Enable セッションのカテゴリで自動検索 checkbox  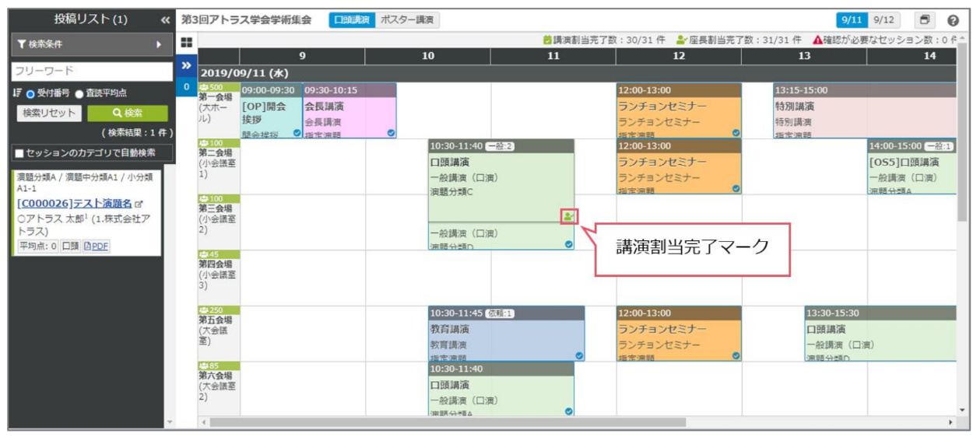pyautogui.click(x=19, y=153)
